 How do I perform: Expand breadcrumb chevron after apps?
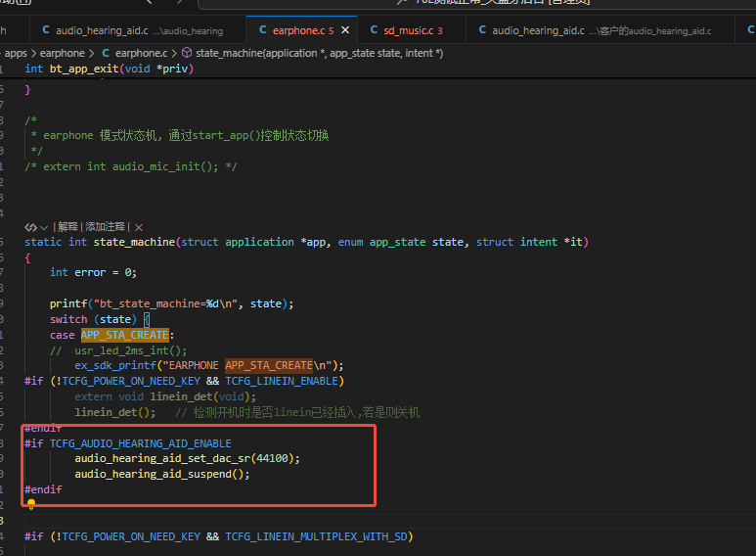click(34, 53)
